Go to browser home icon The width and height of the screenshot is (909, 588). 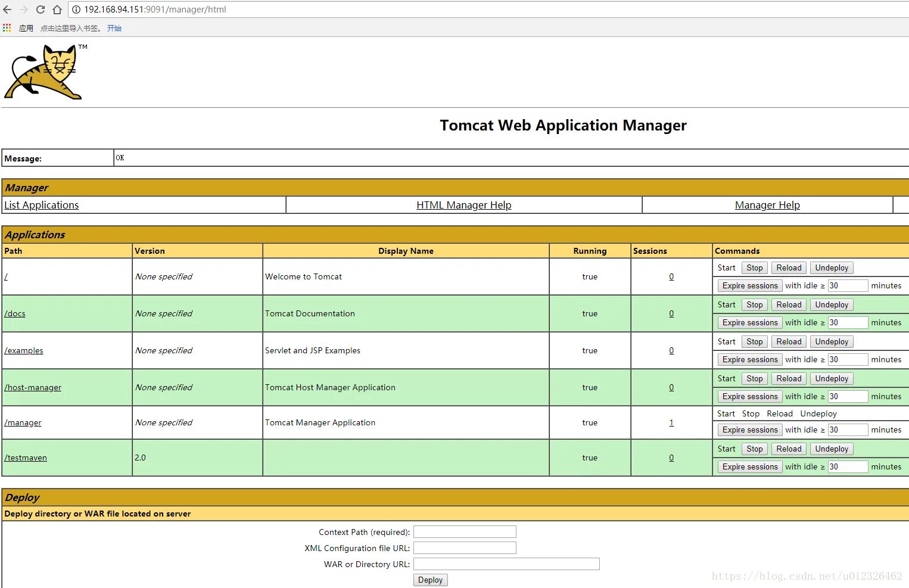pyautogui.click(x=57, y=10)
